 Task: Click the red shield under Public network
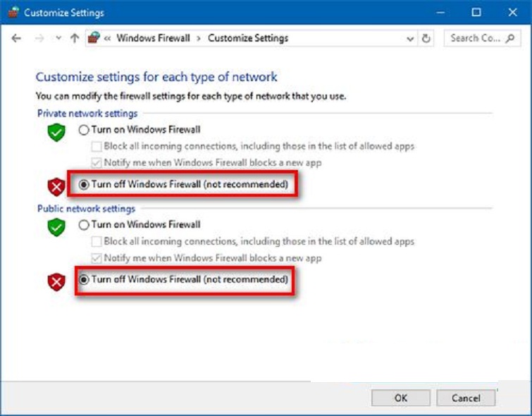pyautogui.click(x=56, y=282)
